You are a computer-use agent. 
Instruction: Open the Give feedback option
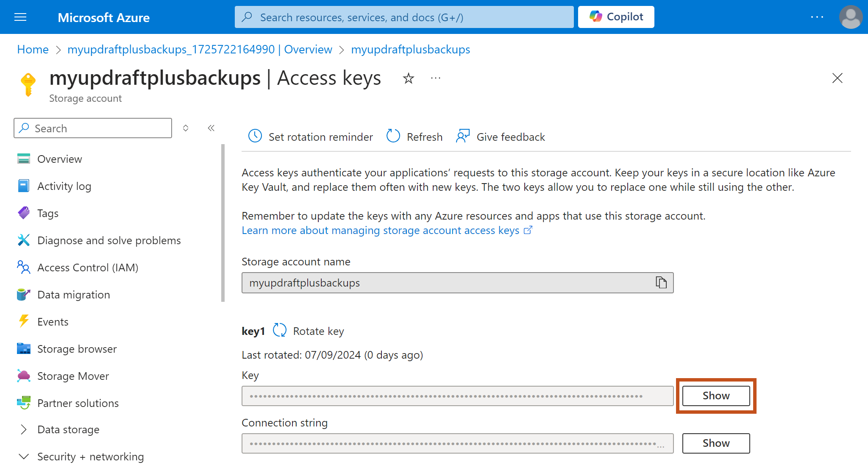(501, 136)
